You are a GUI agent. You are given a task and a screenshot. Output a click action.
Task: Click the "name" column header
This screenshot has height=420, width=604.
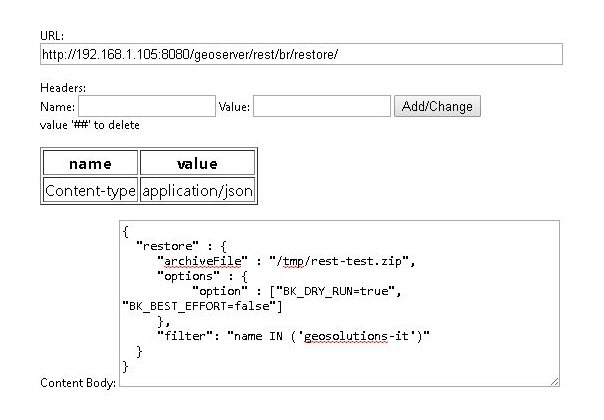click(x=89, y=164)
